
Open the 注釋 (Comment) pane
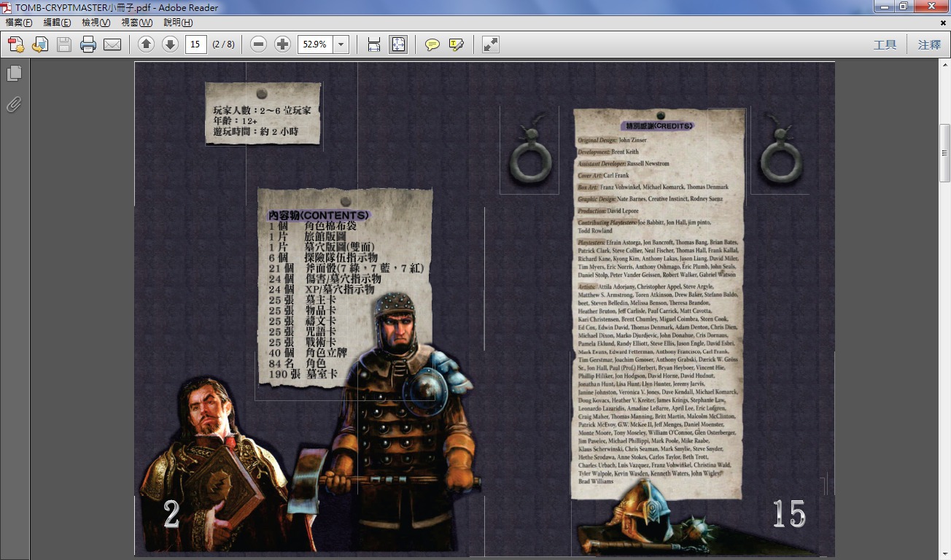pyautogui.click(x=929, y=44)
